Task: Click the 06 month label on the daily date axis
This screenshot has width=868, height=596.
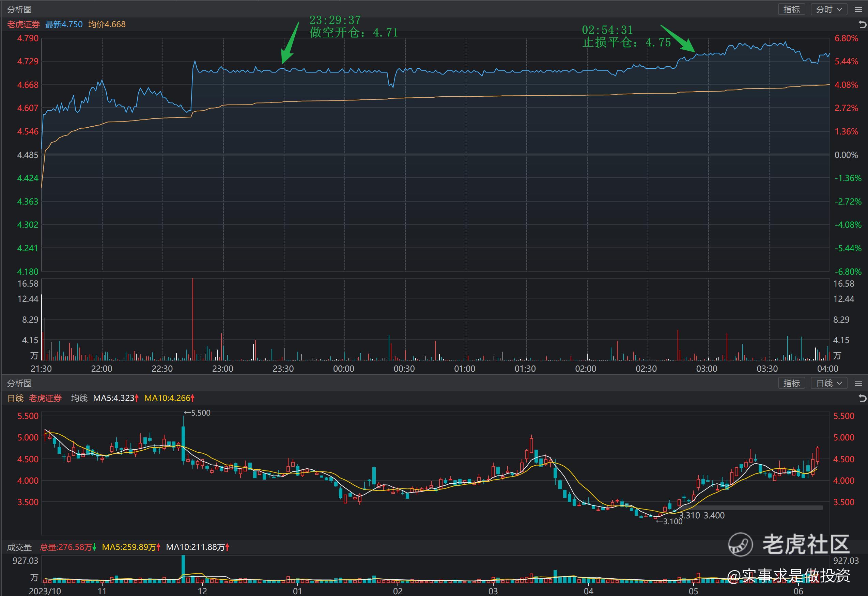Action: [799, 592]
